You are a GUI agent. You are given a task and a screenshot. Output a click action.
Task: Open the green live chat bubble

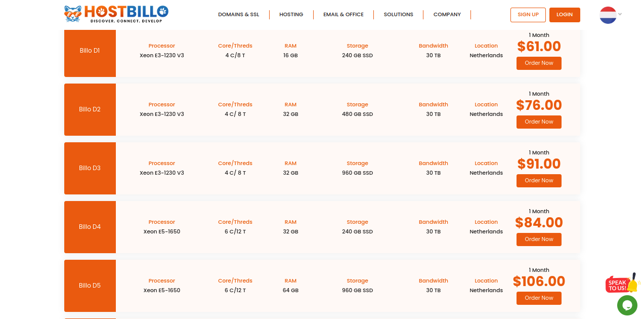627,305
